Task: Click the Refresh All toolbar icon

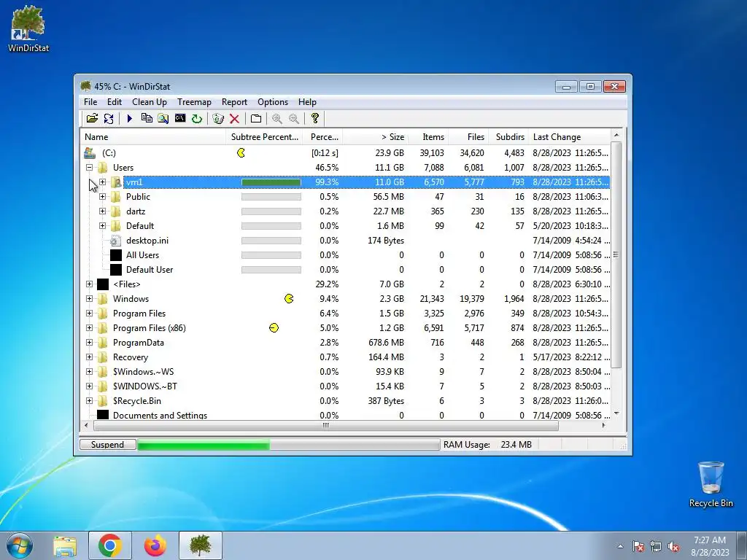Action: tap(109, 118)
